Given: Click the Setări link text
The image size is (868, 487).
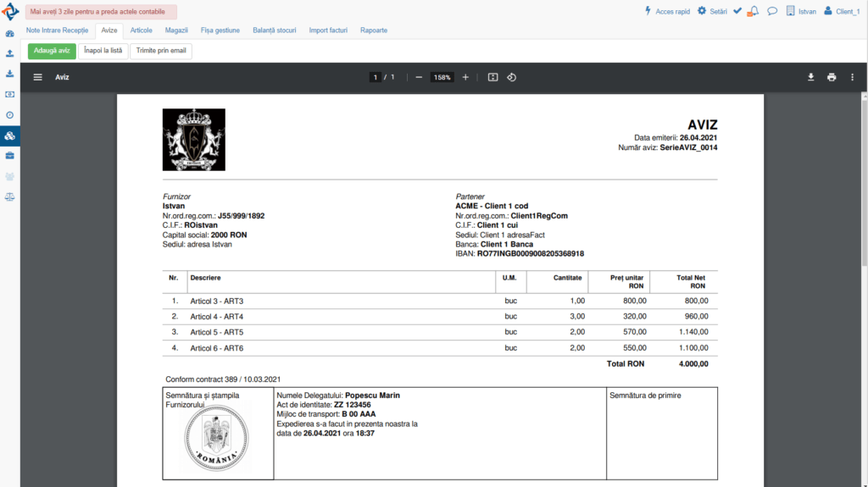Looking at the screenshot, I should point(718,12).
